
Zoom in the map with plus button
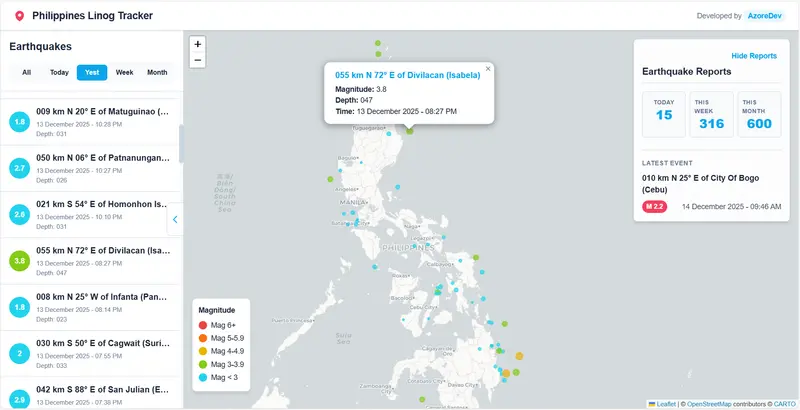coord(197,44)
